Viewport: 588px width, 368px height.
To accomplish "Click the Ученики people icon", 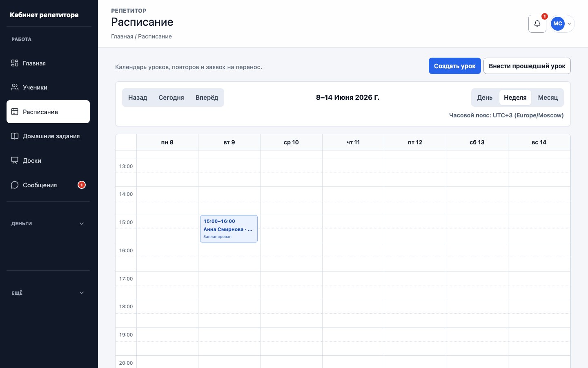I will pyautogui.click(x=15, y=87).
